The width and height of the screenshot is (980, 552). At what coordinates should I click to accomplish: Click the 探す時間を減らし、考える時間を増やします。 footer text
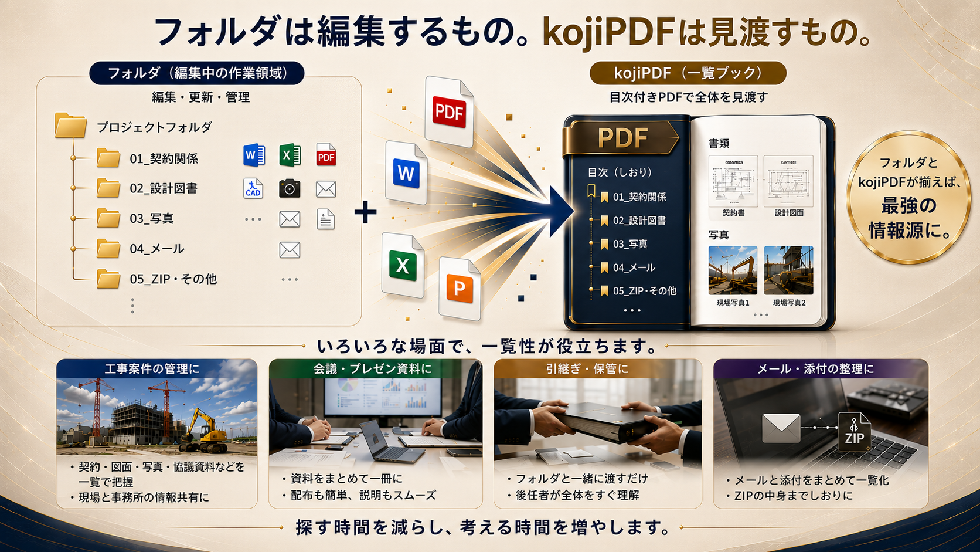coord(484,527)
